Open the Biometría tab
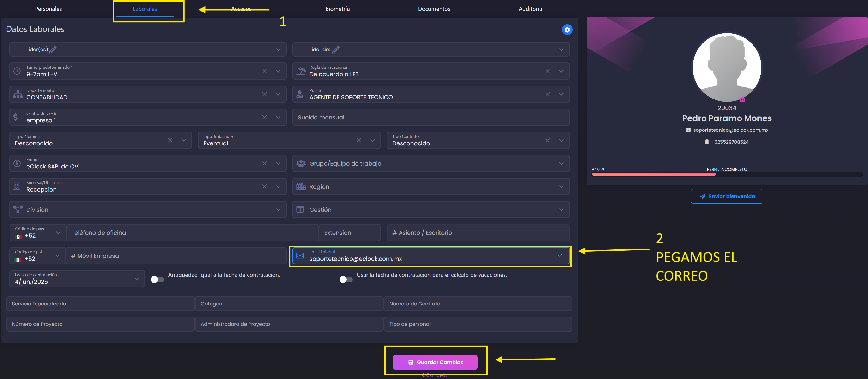868x379 pixels. point(337,9)
